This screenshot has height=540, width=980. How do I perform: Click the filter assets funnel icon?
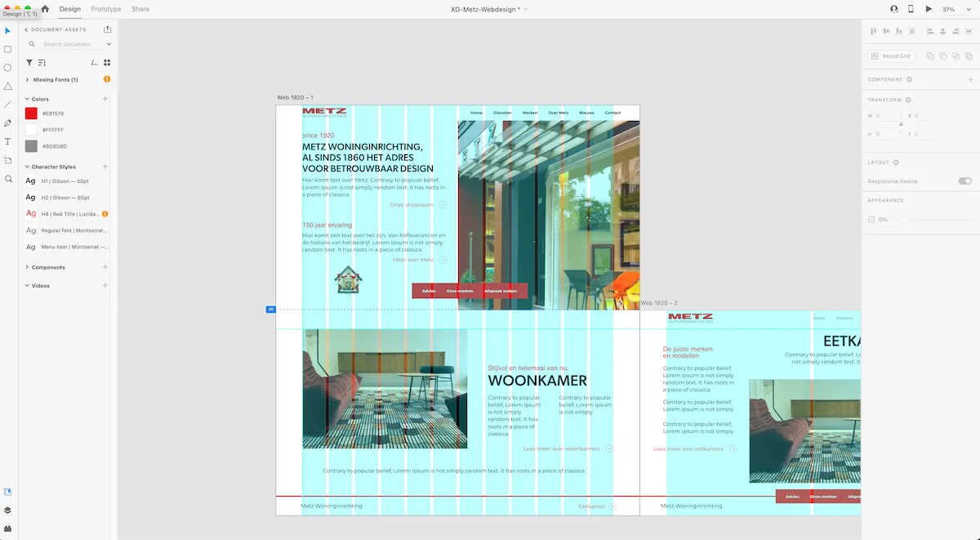tap(29, 62)
